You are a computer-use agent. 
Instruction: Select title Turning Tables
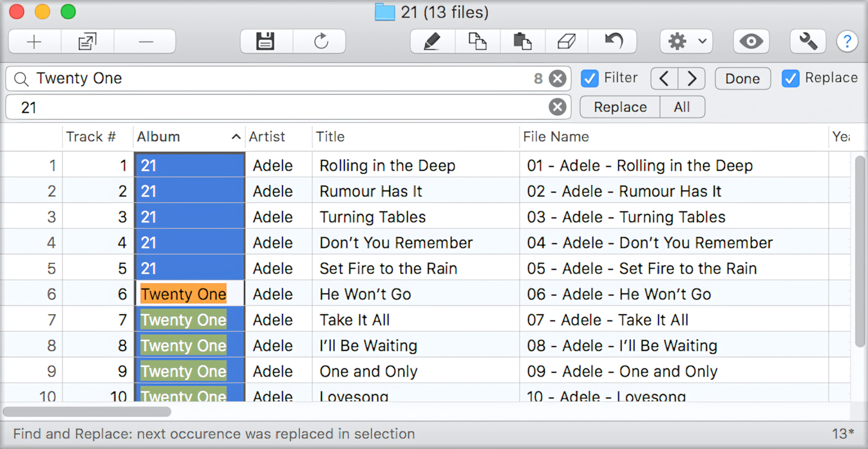pos(373,217)
